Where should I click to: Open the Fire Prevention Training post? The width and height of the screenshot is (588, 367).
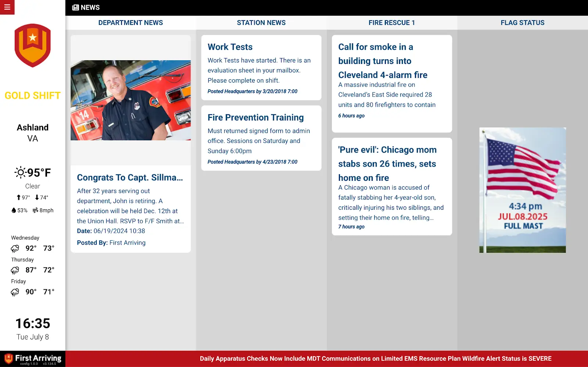click(255, 118)
